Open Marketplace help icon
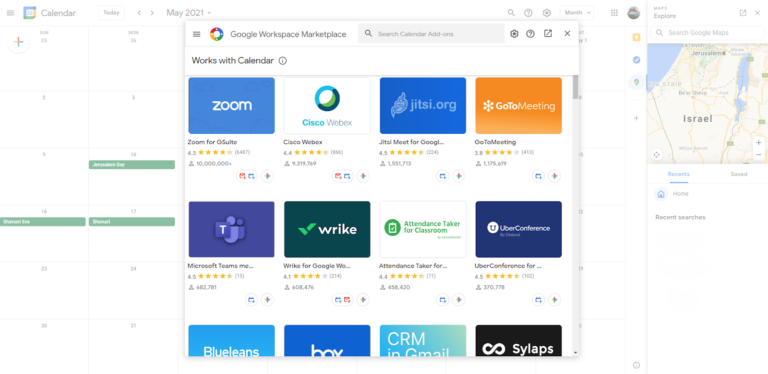This screenshot has width=768, height=374. tap(530, 34)
